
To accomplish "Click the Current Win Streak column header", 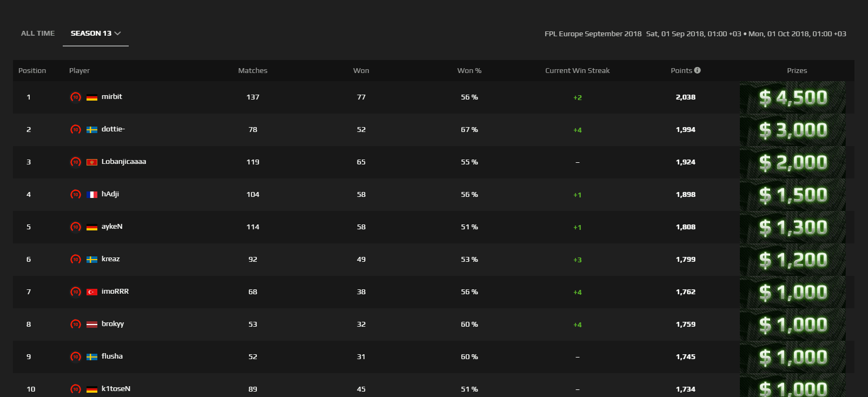I will point(577,70).
